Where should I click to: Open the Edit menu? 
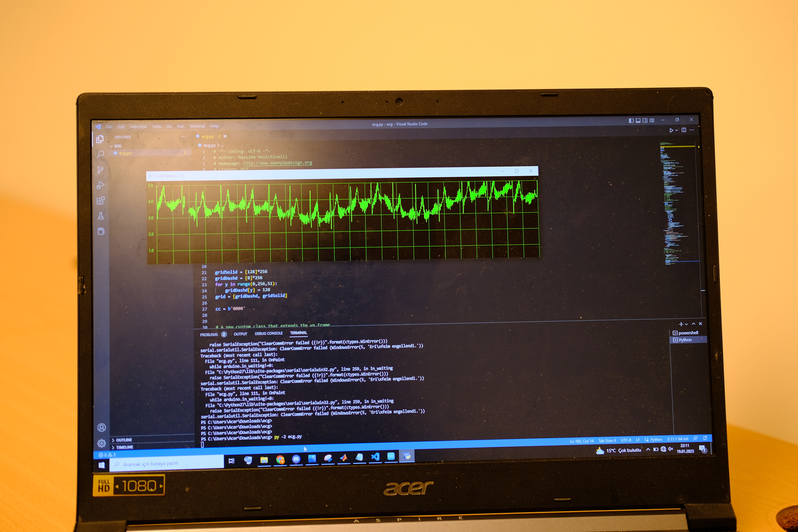tap(121, 127)
